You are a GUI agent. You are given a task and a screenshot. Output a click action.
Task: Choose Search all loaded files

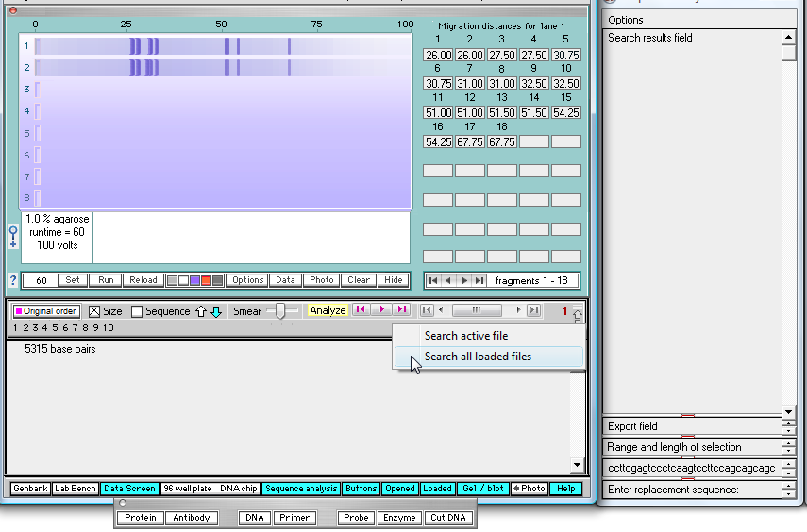click(x=478, y=357)
